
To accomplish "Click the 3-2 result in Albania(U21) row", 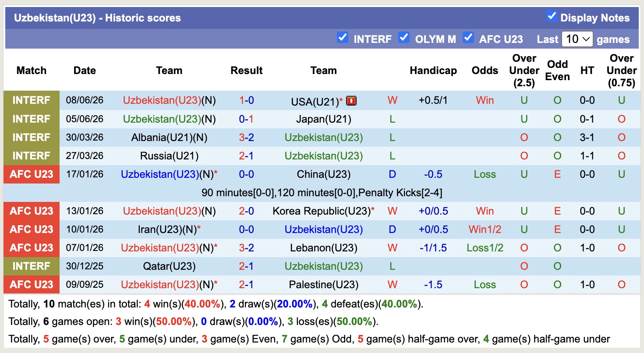I will coord(247,137).
